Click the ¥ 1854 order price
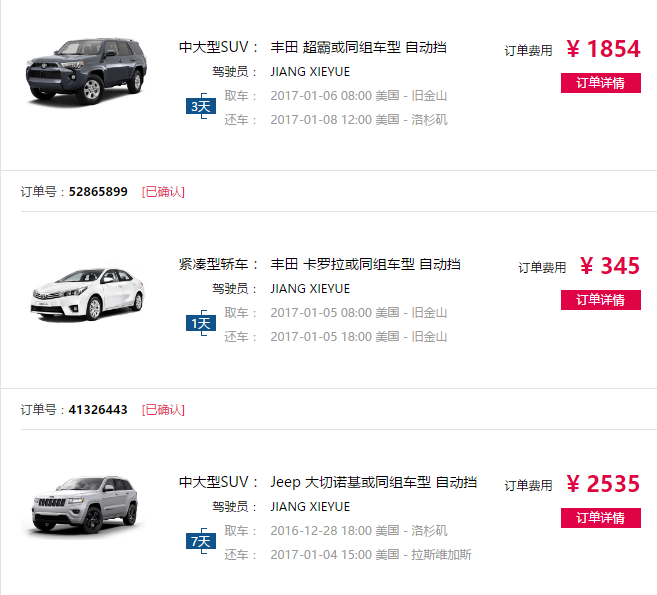The height and width of the screenshot is (595, 657). 603,49
